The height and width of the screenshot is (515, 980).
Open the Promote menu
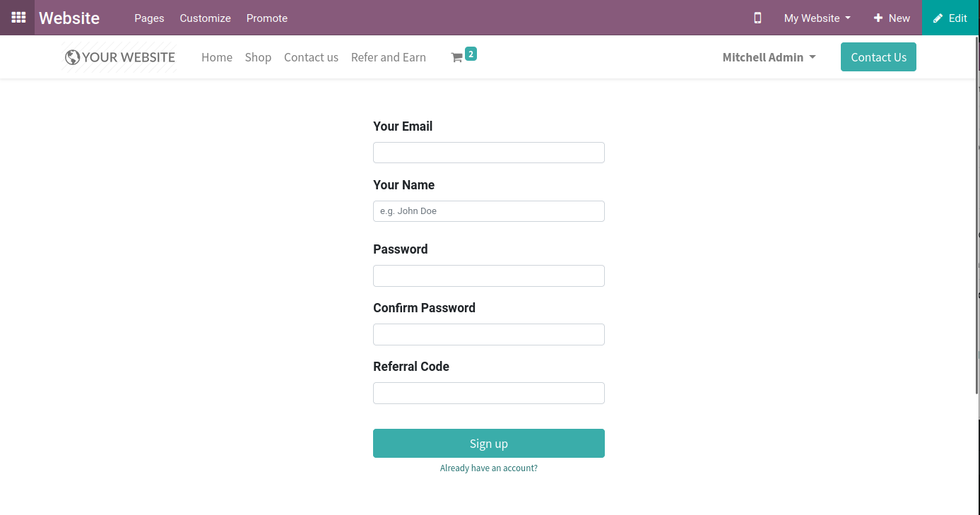tap(267, 18)
